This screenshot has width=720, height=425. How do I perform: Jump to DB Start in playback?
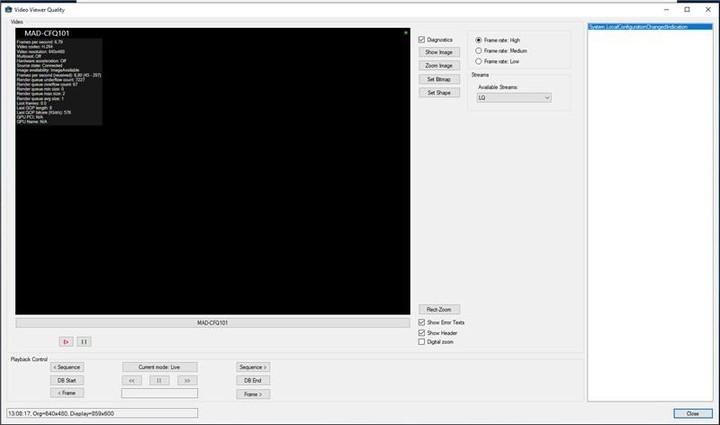67,380
